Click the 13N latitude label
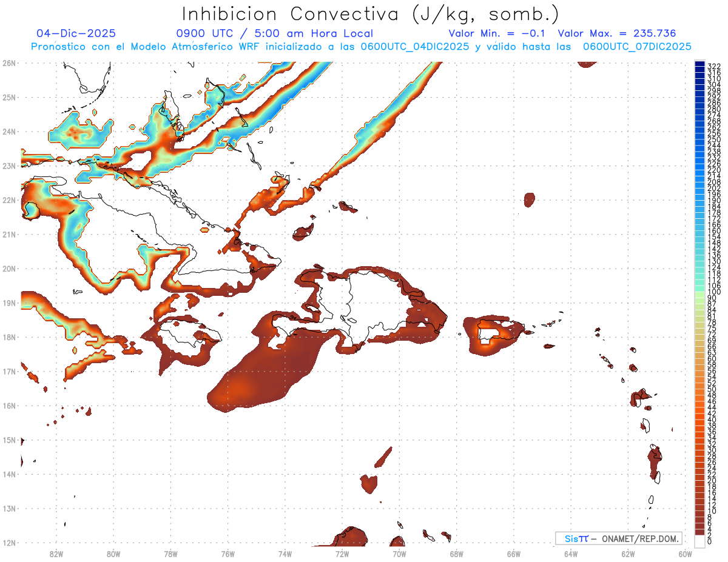Image resolution: width=728 pixels, height=562 pixels. 8,508
